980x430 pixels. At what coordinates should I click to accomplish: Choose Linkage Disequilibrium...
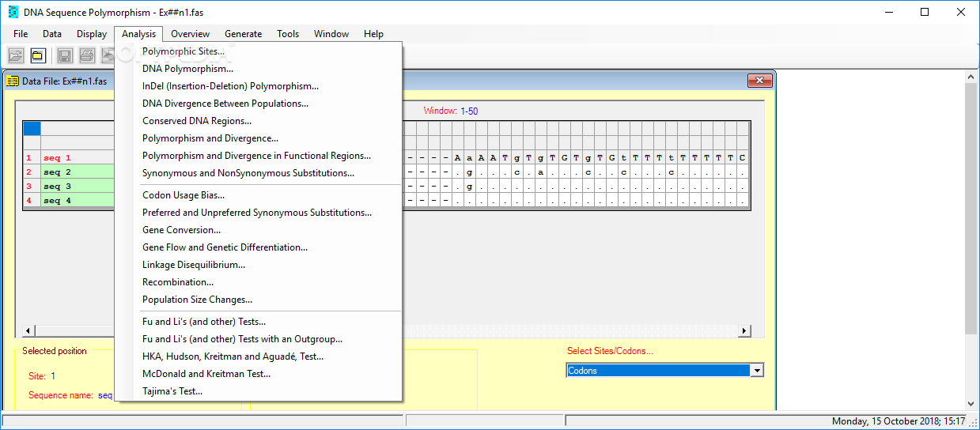[x=259, y=265]
